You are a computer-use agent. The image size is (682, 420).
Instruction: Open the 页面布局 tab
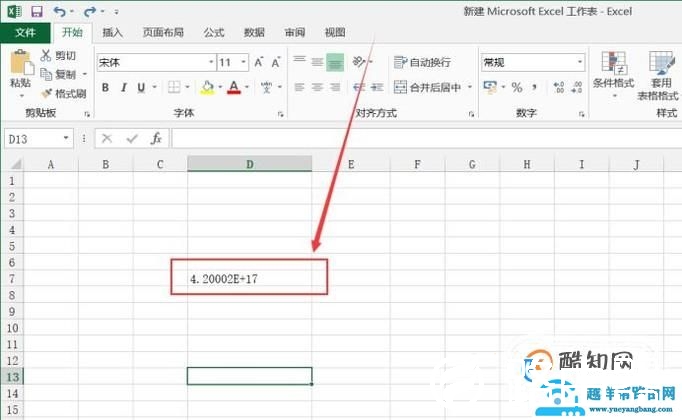coord(163,33)
